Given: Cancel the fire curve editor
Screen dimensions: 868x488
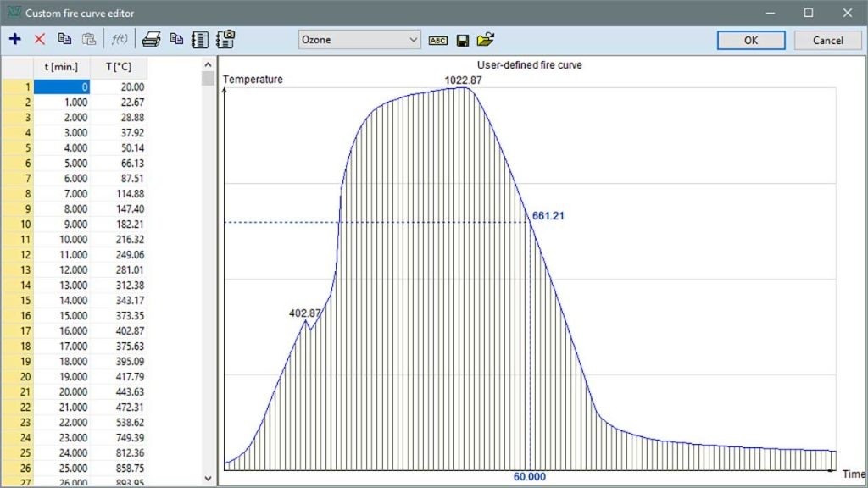Looking at the screenshot, I should 827,41.
